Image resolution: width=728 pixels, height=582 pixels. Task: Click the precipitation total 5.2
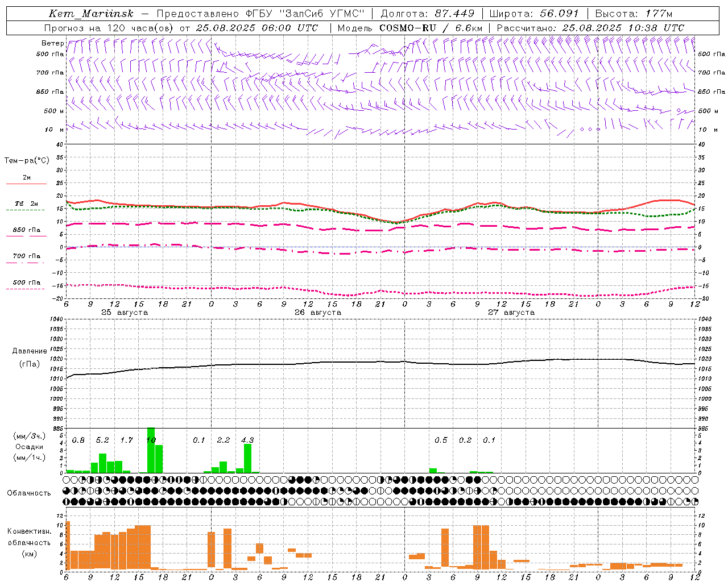click(102, 440)
